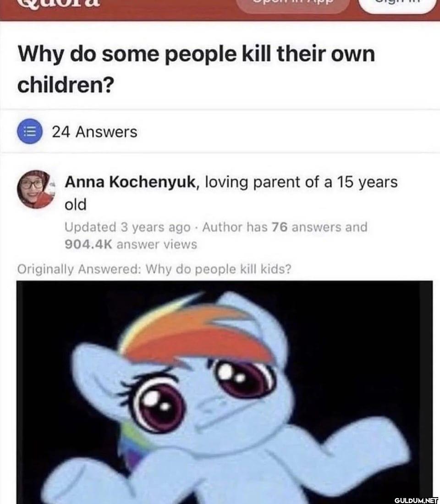Open the question title about children
This screenshot has width=440, height=504.
[196, 69]
